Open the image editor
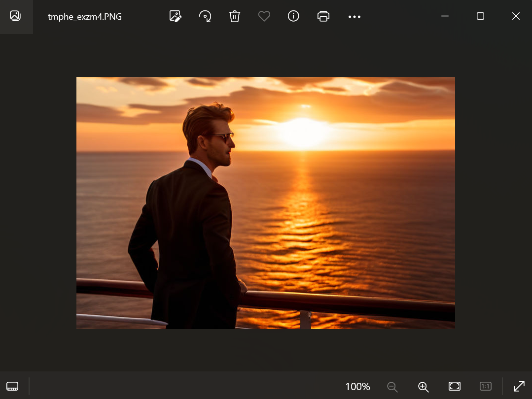532x399 pixels. (176, 16)
